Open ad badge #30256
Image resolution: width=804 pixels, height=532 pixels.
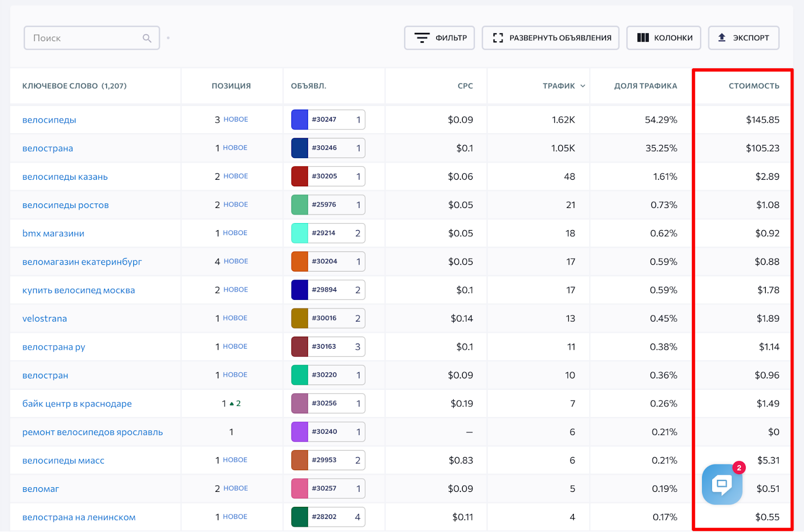coord(328,403)
